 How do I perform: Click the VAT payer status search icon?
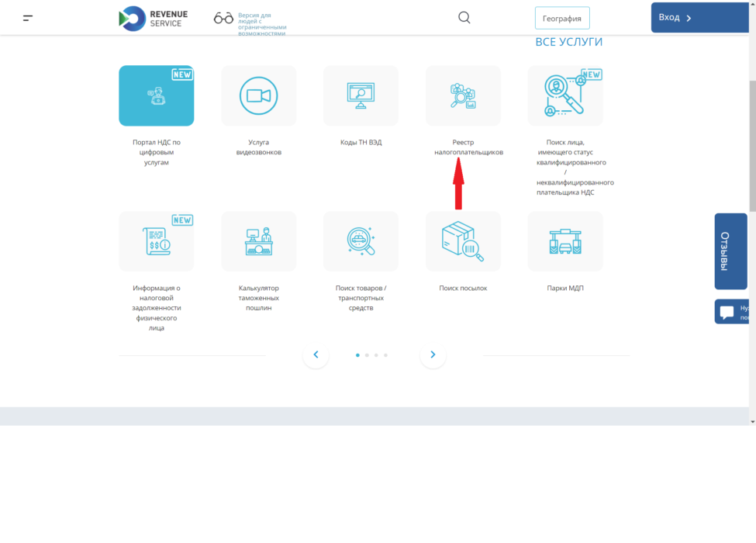click(565, 95)
